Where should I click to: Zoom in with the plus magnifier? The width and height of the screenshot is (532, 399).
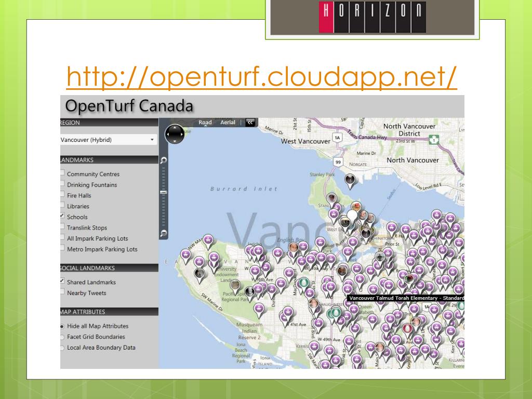click(164, 160)
